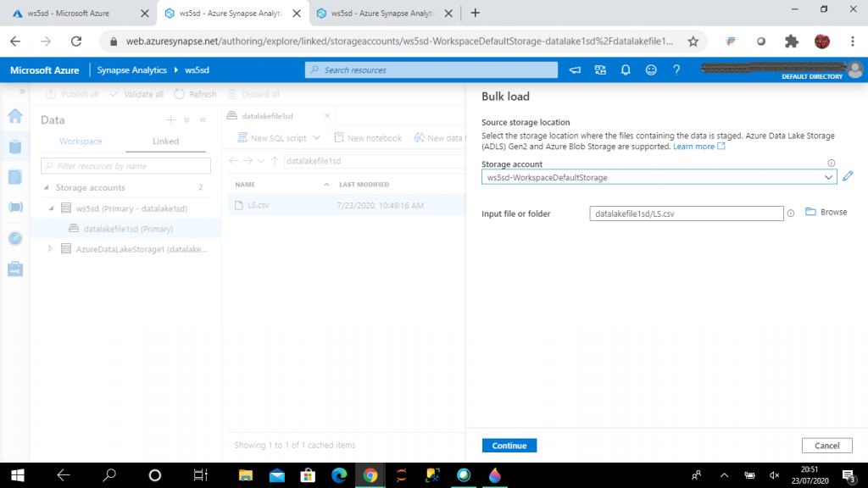Collapse the Storage accounts tree node
This screenshot has height=488, width=868.
pyautogui.click(x=47, y=187)
